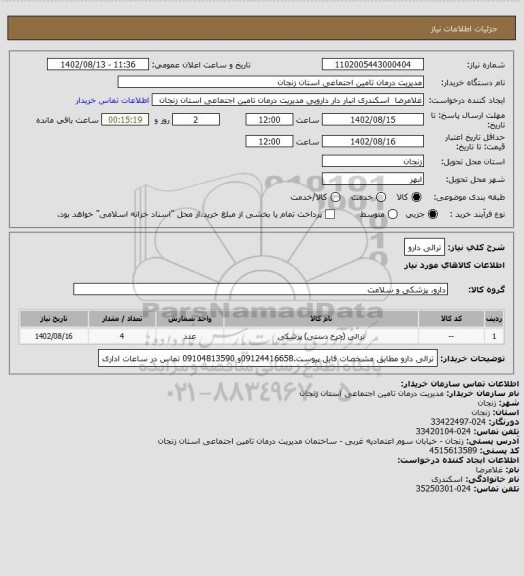Open the اطلاعات تماس خریدار link
Screen dimensions: 524x576
pyautogui.click(x=112, y=100)
